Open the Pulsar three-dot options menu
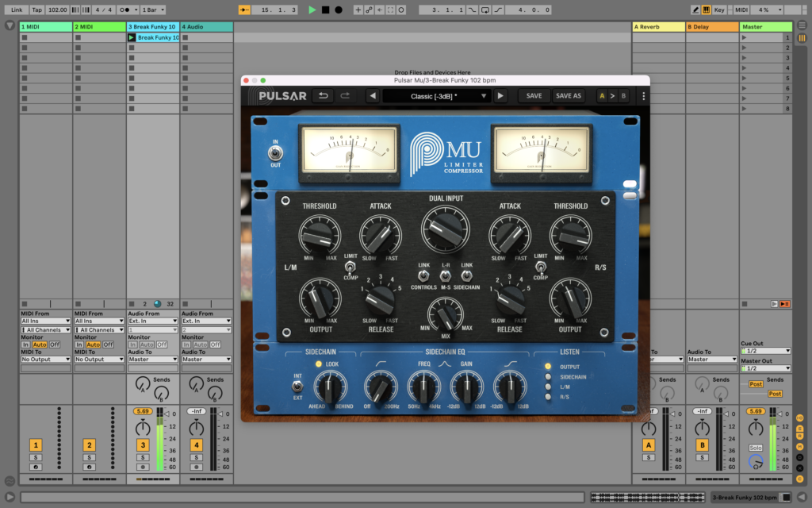The image size is (812, 508). pos(643,96)
